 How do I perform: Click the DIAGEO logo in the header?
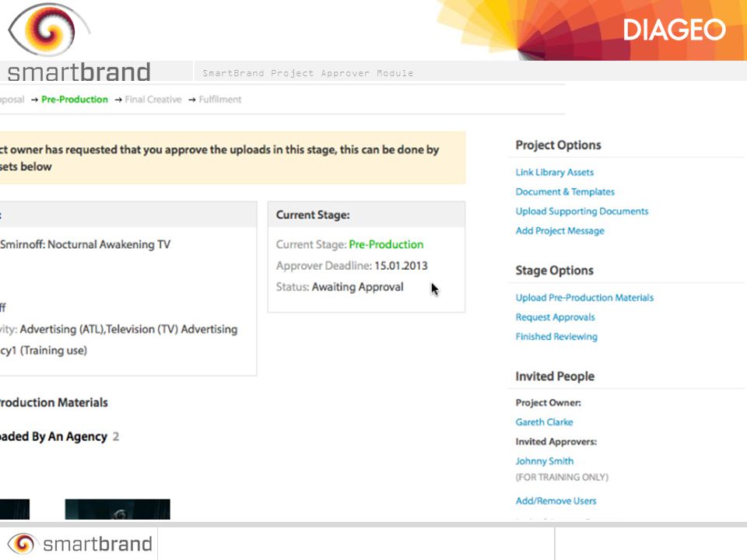click(x=674, y=30)
